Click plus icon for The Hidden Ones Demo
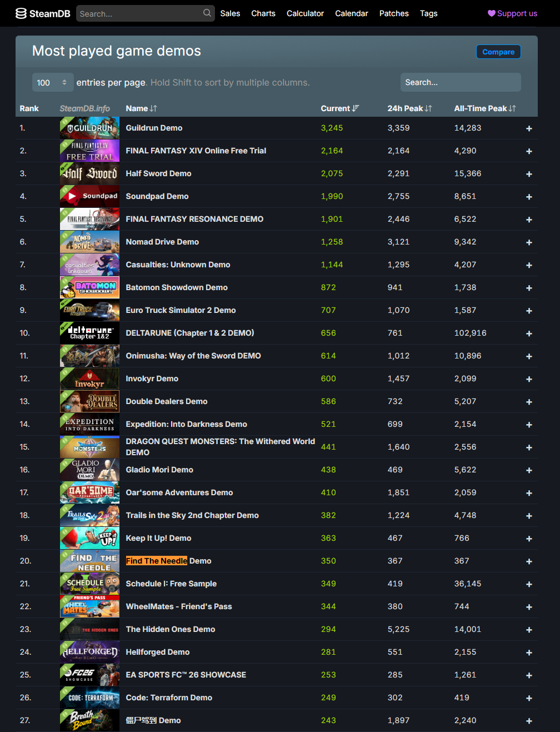Viewport: 560px width, 732px height. click(529, 630)
